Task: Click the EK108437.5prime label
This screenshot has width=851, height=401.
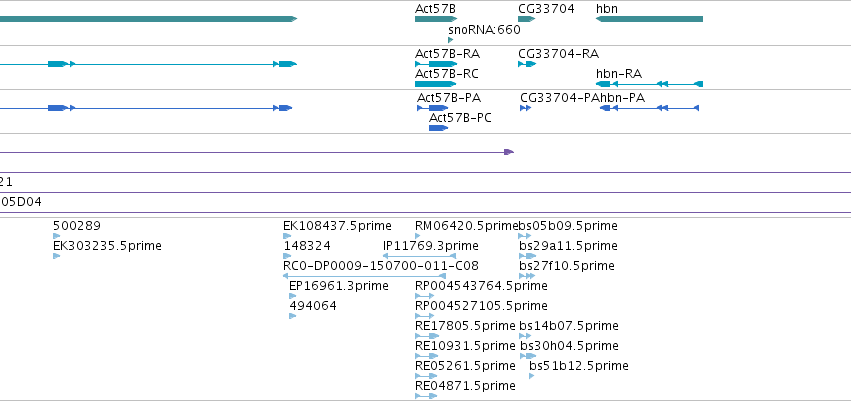Action: [337, 226]
